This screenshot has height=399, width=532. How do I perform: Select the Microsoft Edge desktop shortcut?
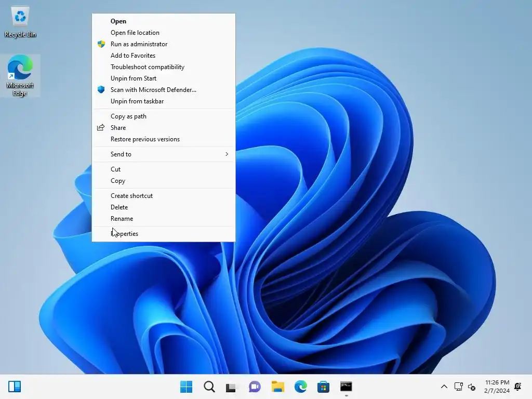20,75
